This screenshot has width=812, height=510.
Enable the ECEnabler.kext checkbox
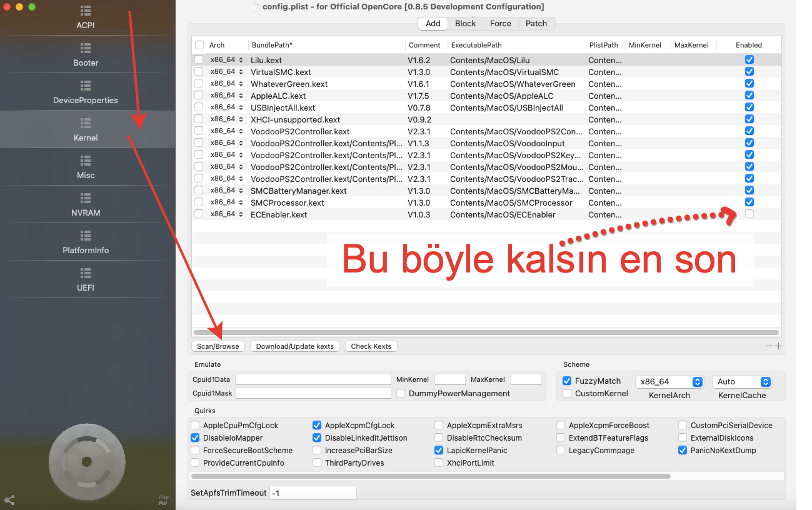749,214
